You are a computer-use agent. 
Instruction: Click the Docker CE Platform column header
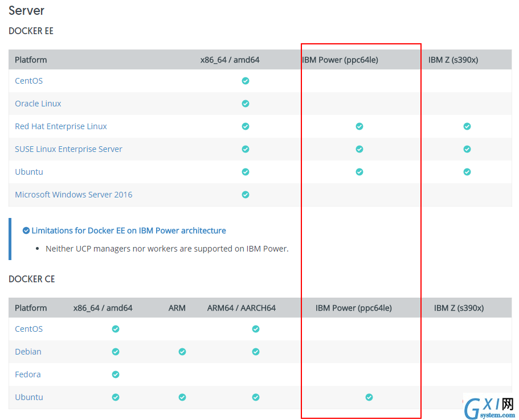[31, 308]
